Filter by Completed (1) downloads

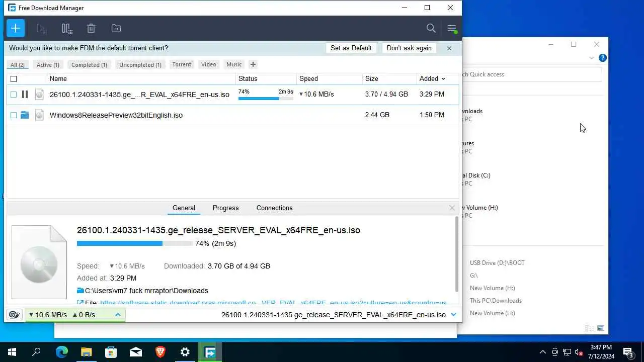coord(89,65)
